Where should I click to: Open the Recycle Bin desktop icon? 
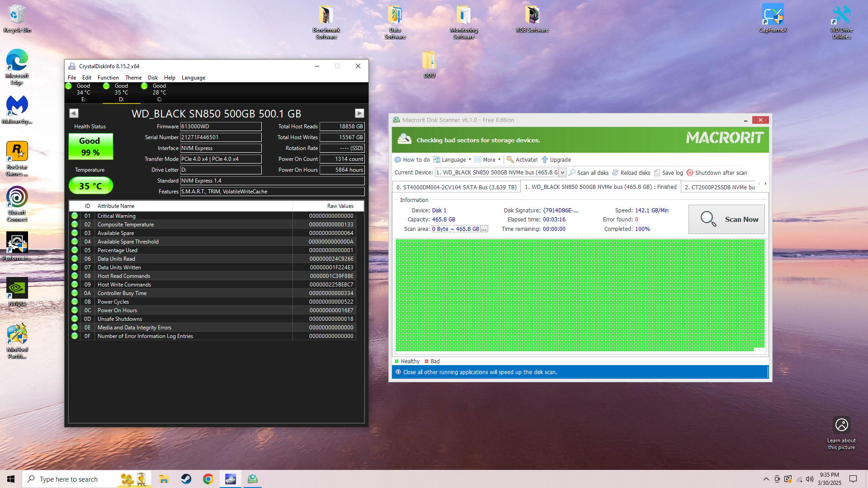tap(17, 19)
